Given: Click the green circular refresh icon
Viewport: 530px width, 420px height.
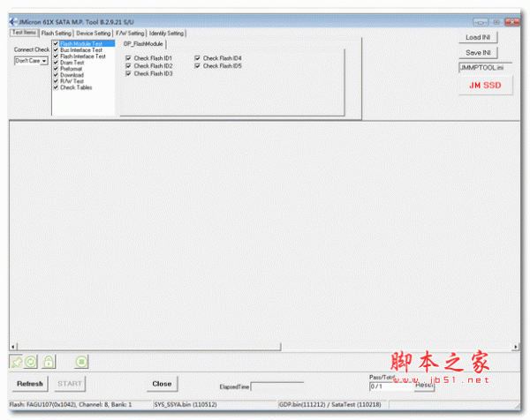Looking at the screenshot, I should 30,362.
